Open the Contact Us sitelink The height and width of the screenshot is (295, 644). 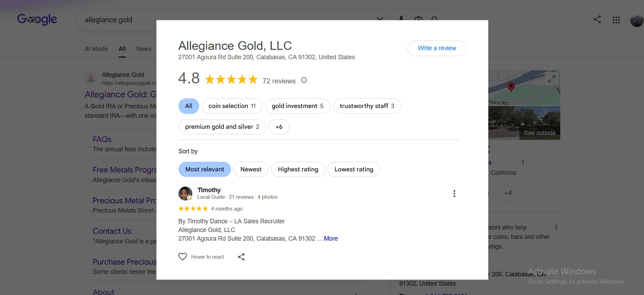pyautogui.click(x=112, y=231)
